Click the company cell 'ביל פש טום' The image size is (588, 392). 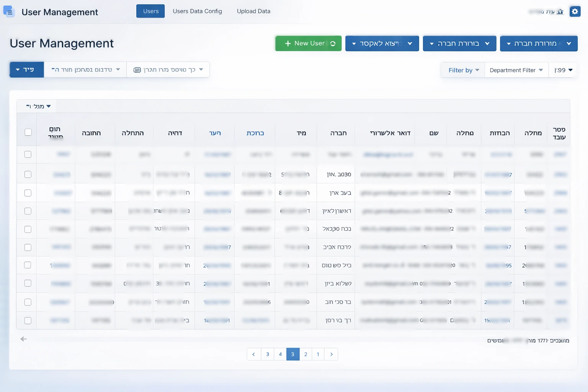[x=336, y=265]
